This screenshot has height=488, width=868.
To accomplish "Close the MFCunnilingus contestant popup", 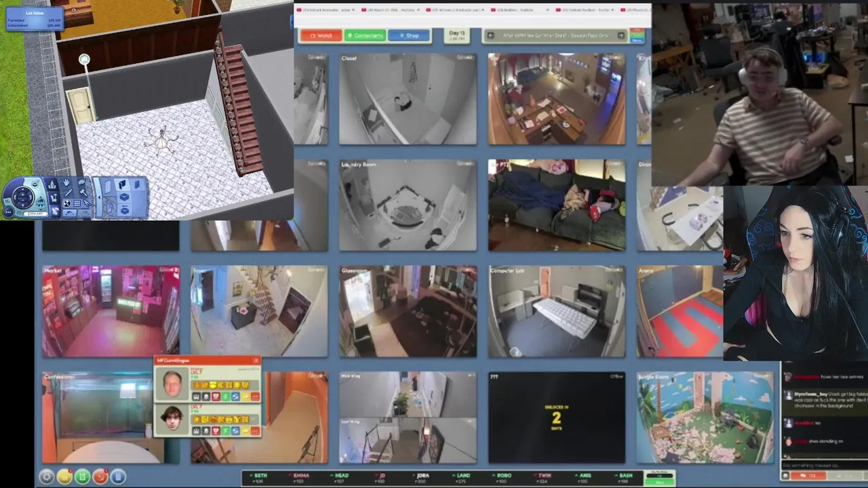I will tap(256, 361).
